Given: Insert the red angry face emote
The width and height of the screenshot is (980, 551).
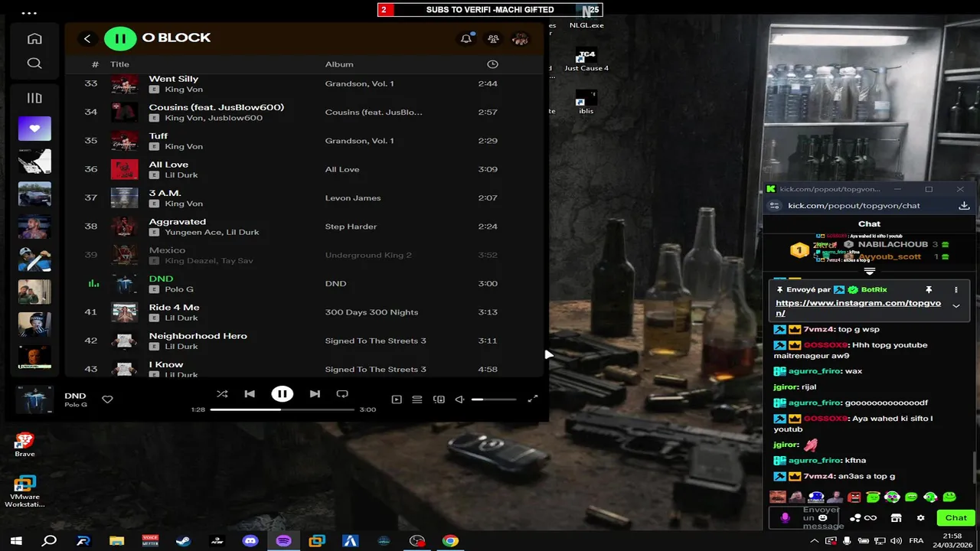Looking at the screenshot, I should click(854, 497).
